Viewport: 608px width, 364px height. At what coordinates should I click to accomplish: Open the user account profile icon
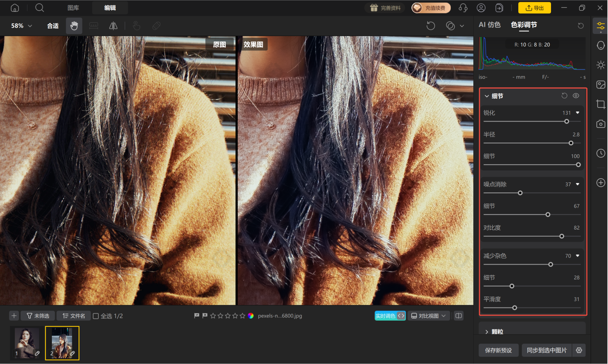[481, 8]
